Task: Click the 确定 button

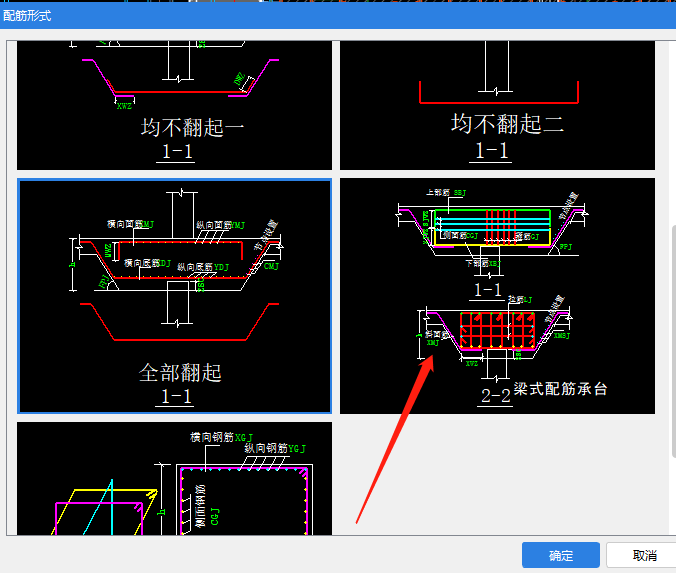Action: [560, 555]
